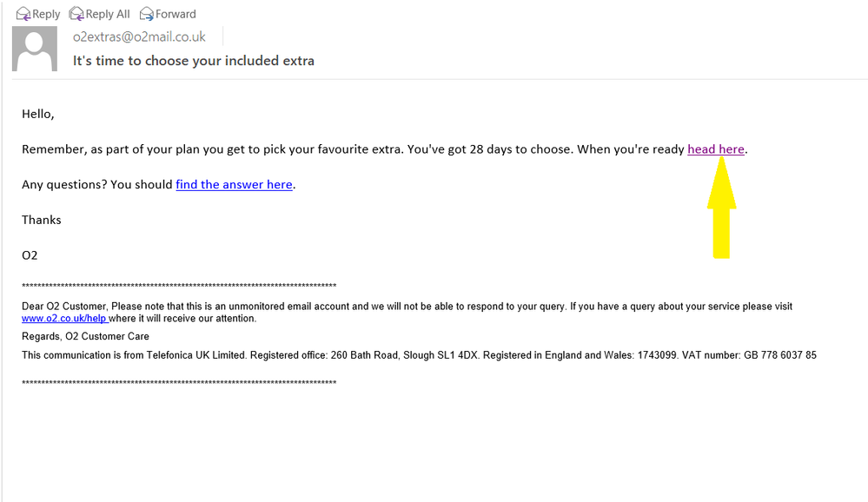Click the Reply envelope icon
The height and width of the screenshot is (502, 868).
[x=23, y=13]
